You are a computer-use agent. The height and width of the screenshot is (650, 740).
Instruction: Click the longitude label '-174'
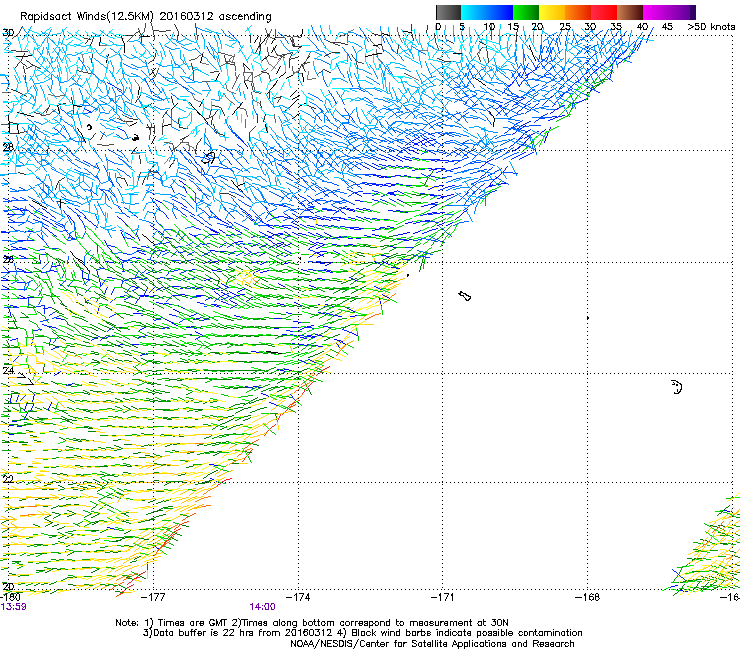[298, 597]
